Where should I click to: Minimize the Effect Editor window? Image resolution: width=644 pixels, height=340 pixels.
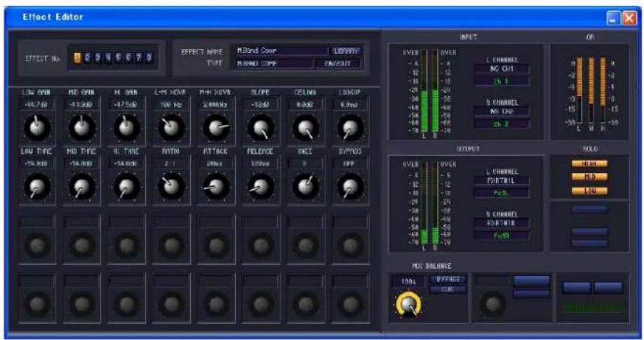(x=614, y=18)
